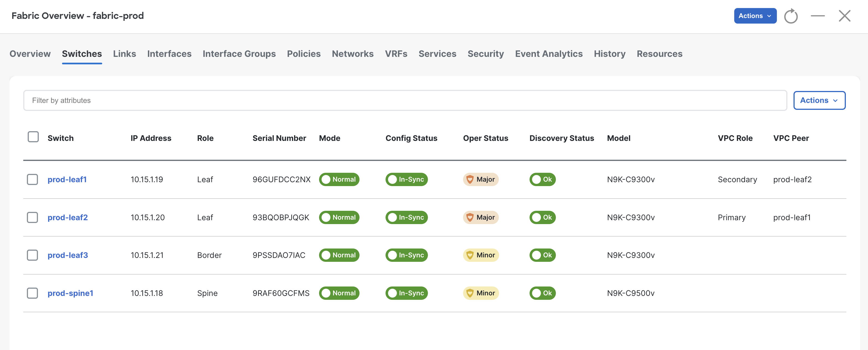Open the Services tab
This screenshot has width=868, height=350.
[x=437, y=54]
